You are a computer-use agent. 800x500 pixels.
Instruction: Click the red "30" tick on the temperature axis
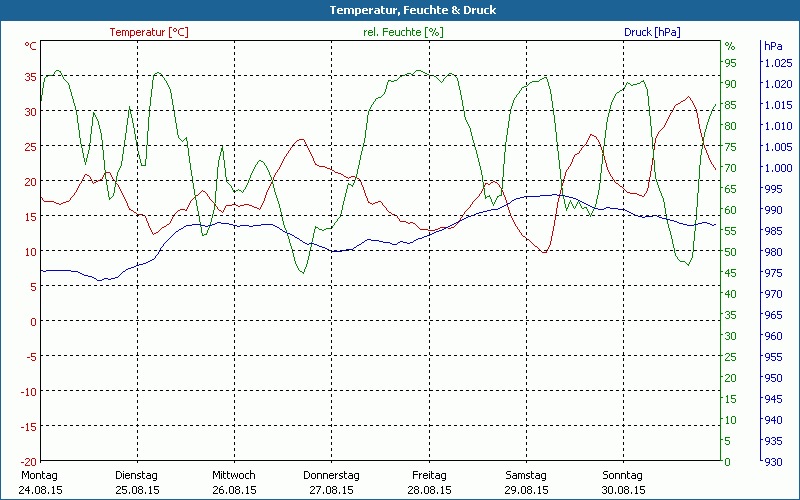[31, 112]
